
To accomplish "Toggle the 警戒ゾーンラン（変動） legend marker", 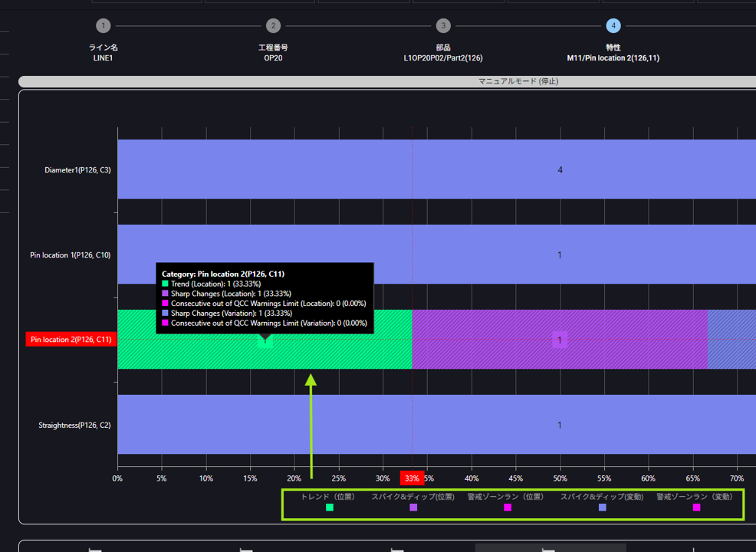I will click(696, 508).
